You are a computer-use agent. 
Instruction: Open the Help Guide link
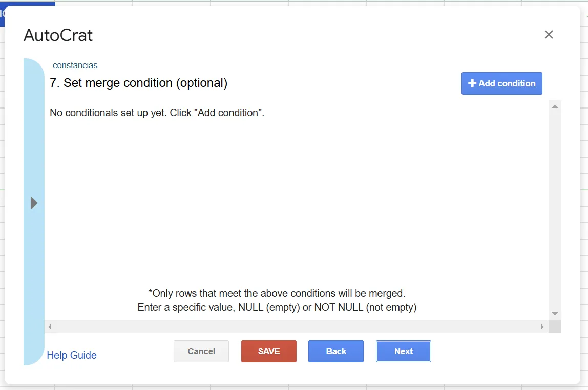(72, 355)
